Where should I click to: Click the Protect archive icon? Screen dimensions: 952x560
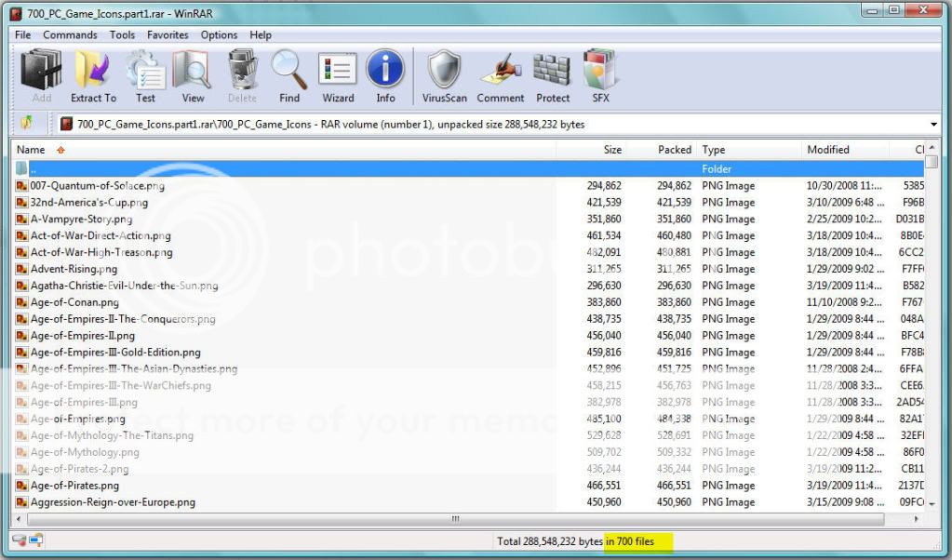553,76
